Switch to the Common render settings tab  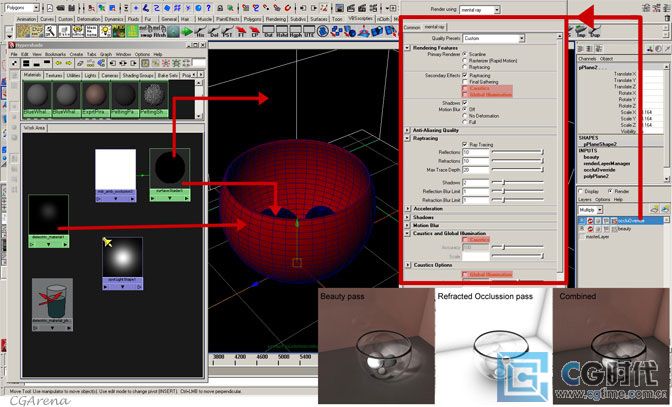412,27
